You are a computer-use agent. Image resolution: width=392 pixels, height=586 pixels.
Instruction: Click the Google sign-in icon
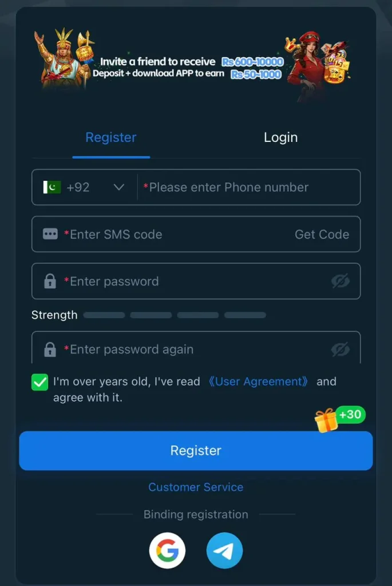(167, 550)
